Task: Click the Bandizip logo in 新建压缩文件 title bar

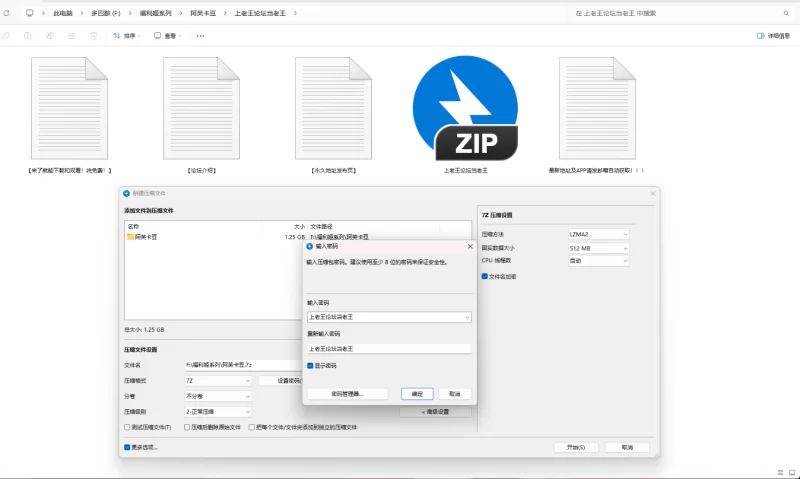Action: [127, 193]
